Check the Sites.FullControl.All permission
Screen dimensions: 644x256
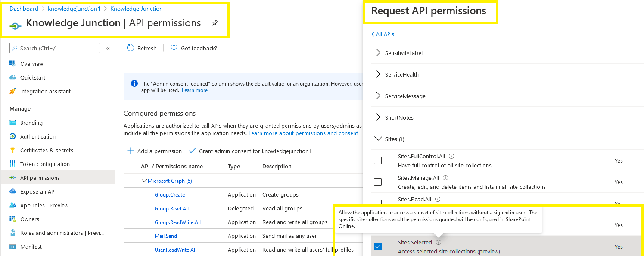[x=378, y=160]
